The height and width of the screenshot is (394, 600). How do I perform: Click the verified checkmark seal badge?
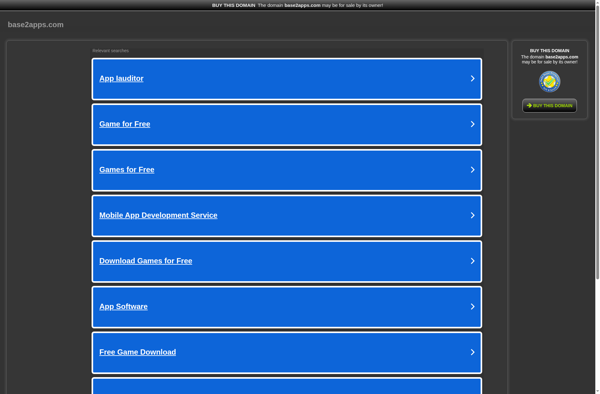click(549, 81)
